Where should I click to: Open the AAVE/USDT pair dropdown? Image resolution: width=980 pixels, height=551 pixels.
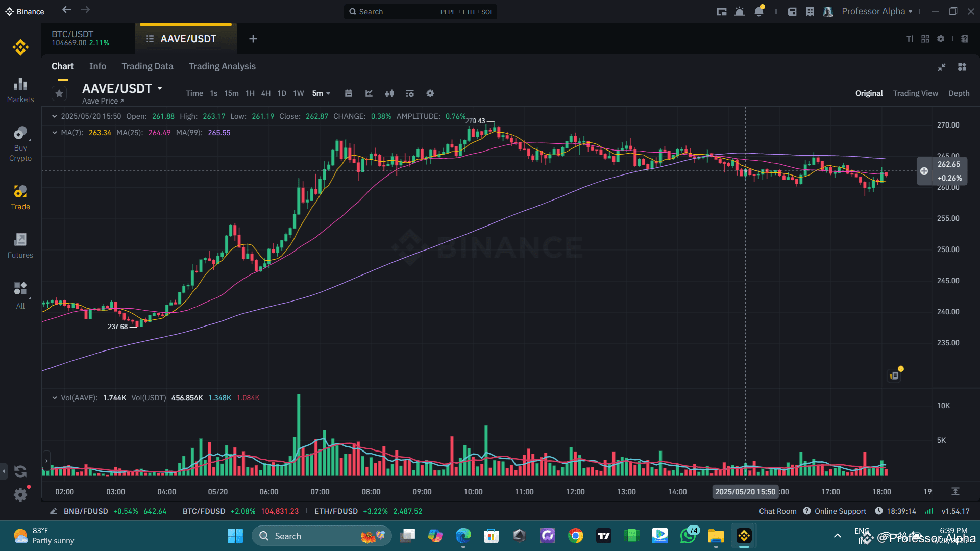point(160,88)
